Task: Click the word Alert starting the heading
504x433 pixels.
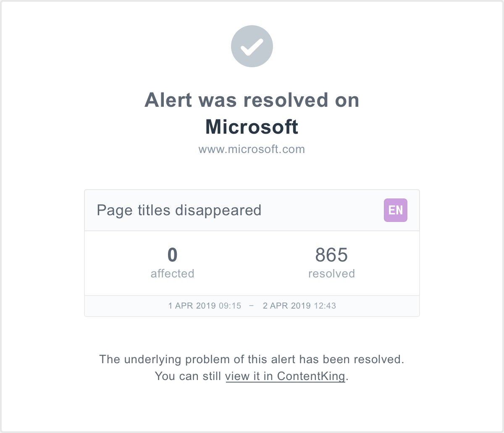Action: click(x=168, y=100)
